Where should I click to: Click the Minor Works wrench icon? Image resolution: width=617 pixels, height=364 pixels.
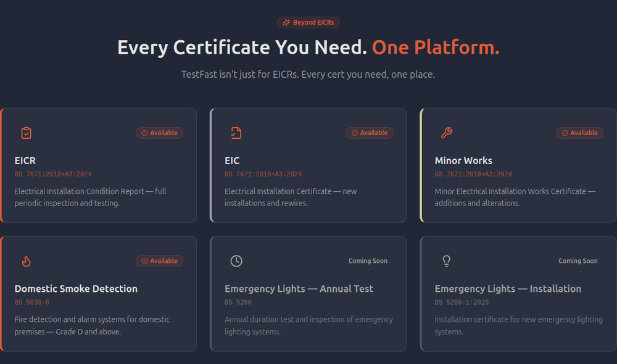(447, 133)
